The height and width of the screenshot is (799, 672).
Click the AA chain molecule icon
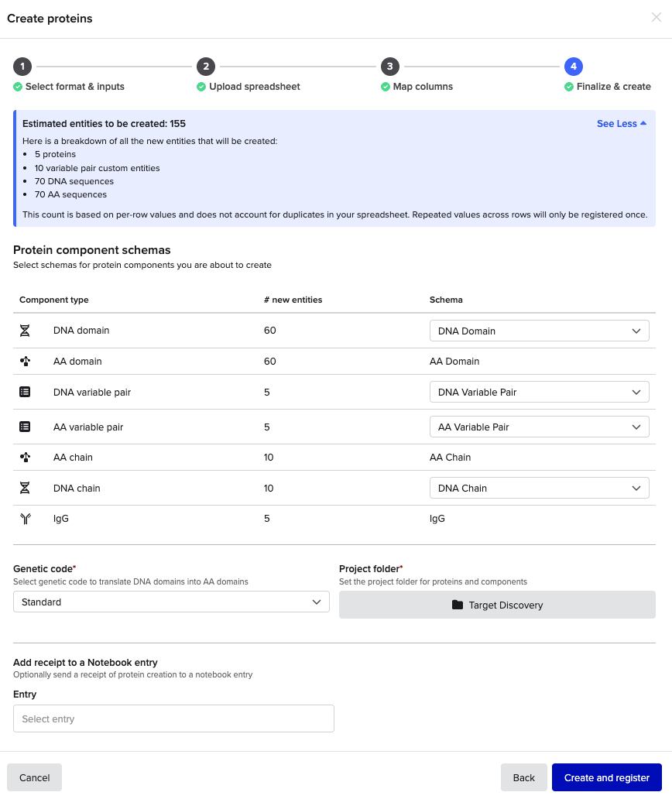coord(25,457)
